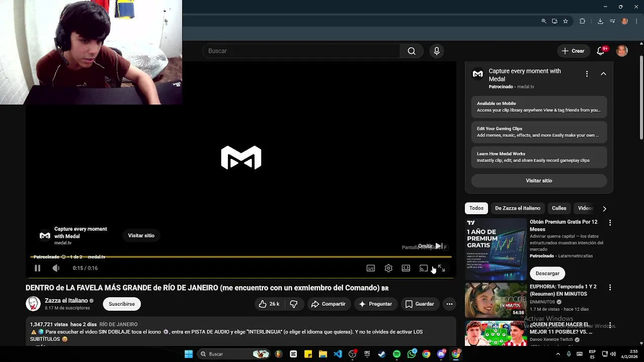The image size is (644, 362).
Task: Open the RÍO DE JANEIRO location tag
Action: pyautogui.click(x=118, y=324)
